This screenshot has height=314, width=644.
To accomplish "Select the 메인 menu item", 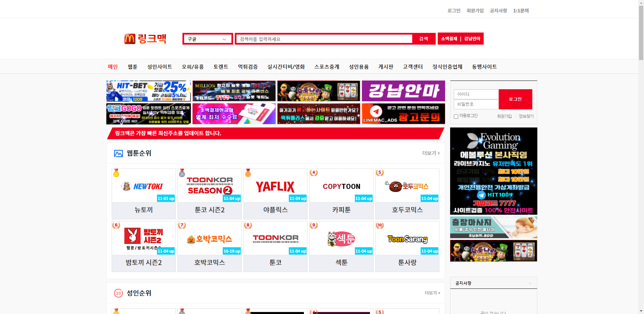I will click(113, 67).
